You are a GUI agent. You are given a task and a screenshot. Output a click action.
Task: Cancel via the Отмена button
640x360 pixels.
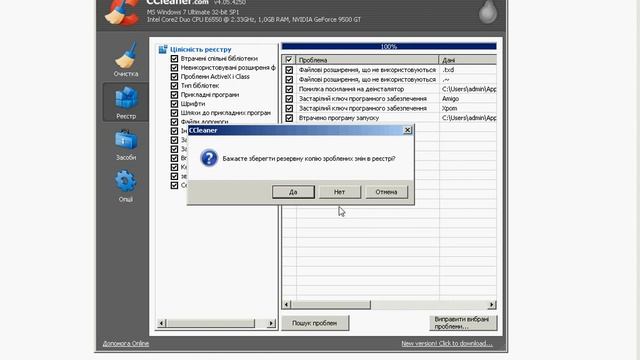386,192
